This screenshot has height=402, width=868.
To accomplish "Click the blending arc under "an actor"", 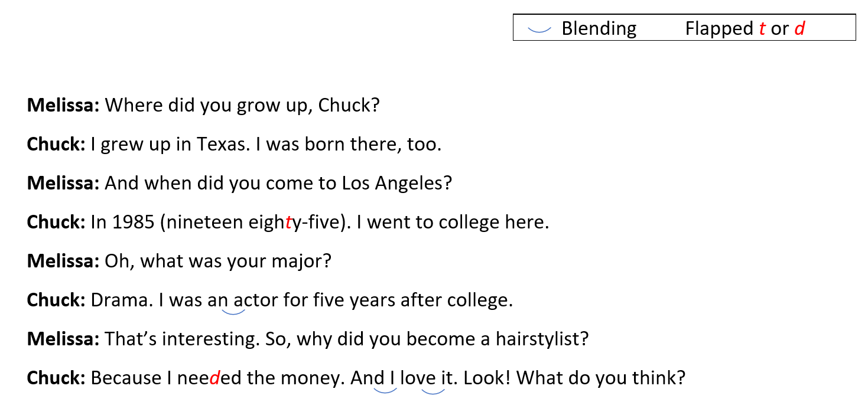I will coord(233,312).
